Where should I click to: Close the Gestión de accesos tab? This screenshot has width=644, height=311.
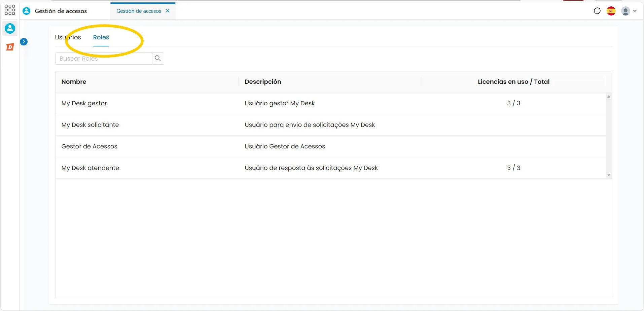point(168,11)
